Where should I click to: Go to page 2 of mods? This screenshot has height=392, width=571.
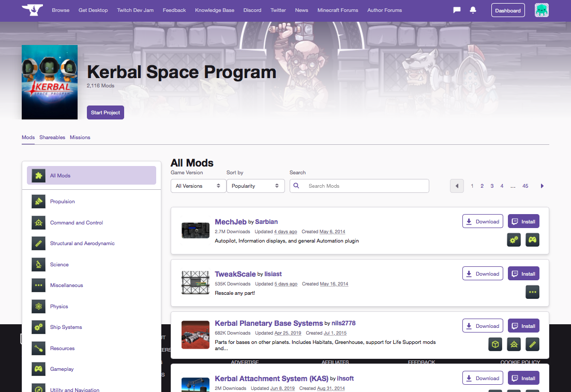click(x=482, y=186)
